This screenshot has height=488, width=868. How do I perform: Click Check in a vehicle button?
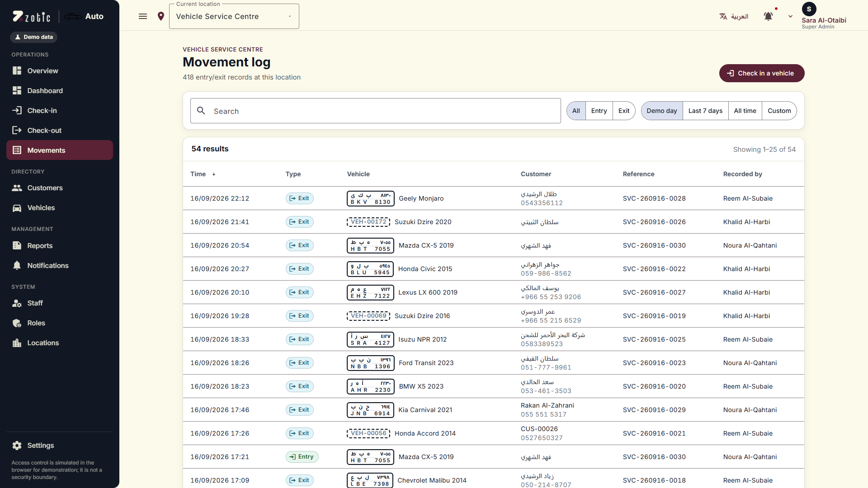pos(762,73)
